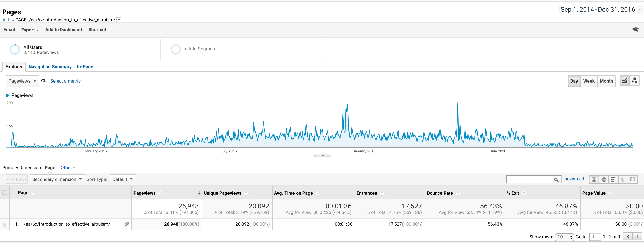Open the In-Page tab
The width and height of the screenshot is (644, 243).
pos(85,67)
